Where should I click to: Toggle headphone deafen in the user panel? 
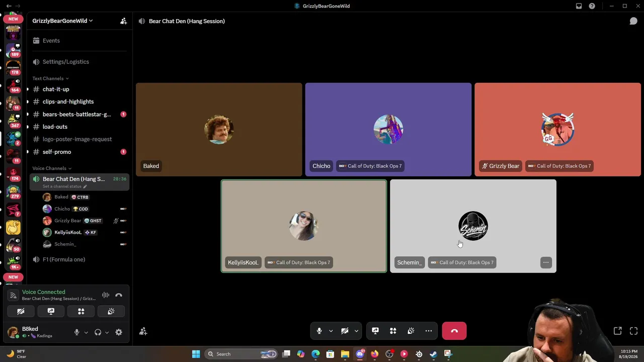click(x=98, y=332)
